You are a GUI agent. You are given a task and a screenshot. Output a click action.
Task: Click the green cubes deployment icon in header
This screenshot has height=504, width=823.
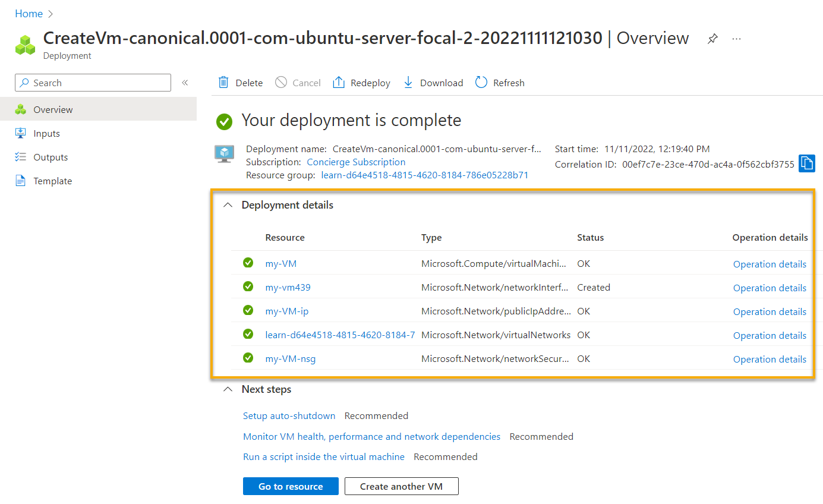pos(25,45)
